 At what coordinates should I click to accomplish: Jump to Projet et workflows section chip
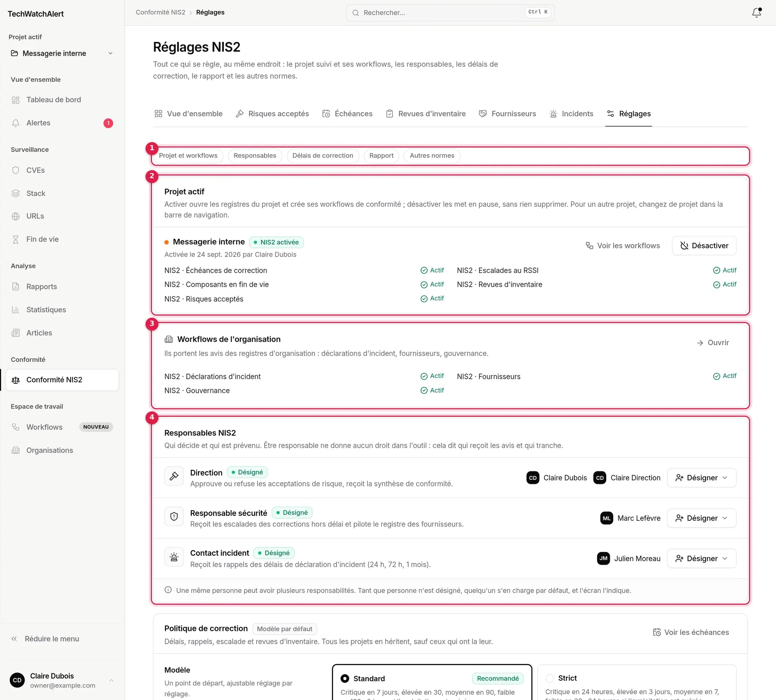188,156
